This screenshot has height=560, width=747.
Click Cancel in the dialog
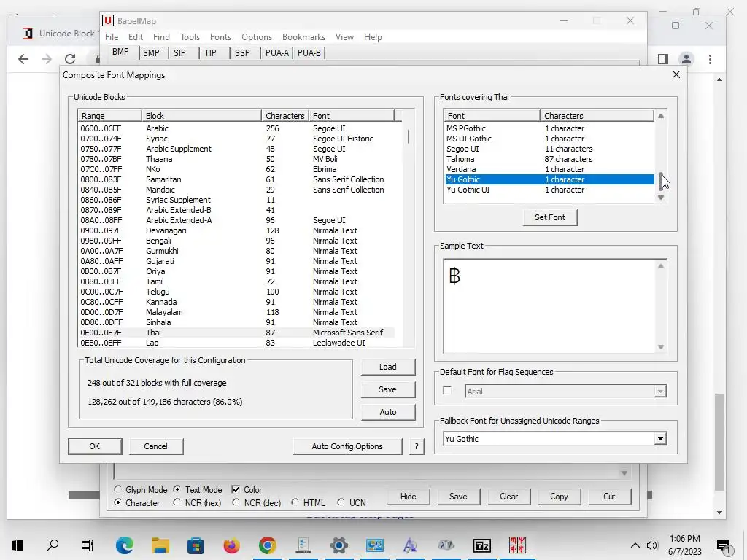point(156,446)
